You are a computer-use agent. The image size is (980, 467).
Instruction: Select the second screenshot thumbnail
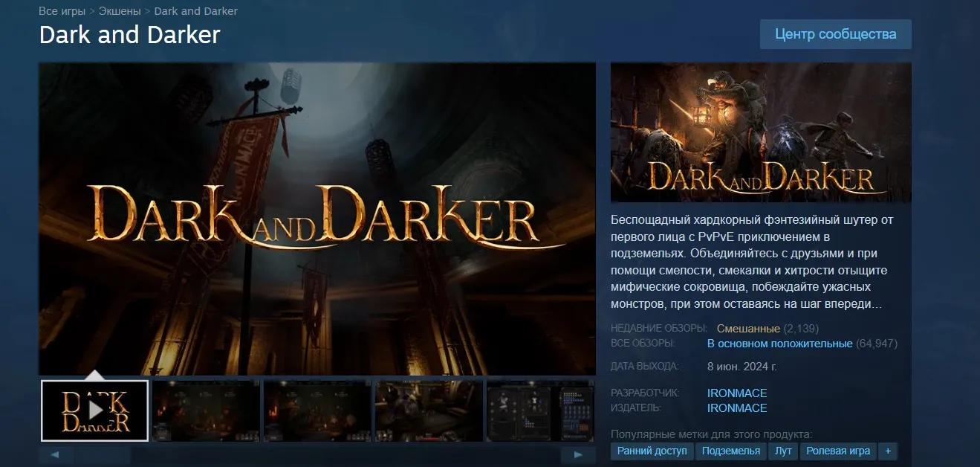(x=206, y=410)
